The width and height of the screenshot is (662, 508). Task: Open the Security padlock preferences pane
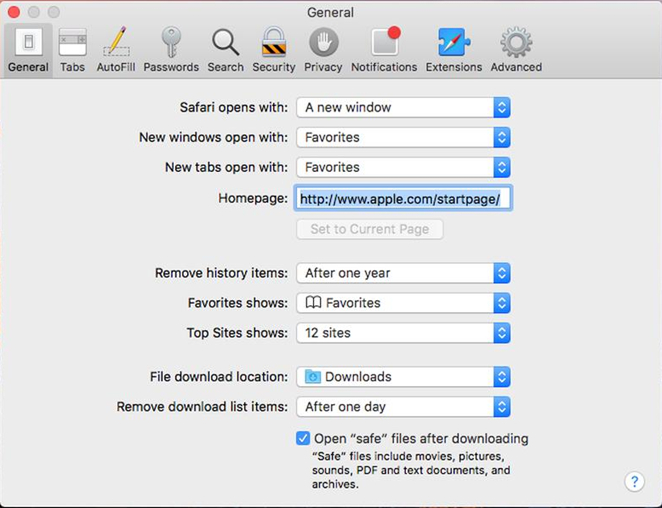274,50
